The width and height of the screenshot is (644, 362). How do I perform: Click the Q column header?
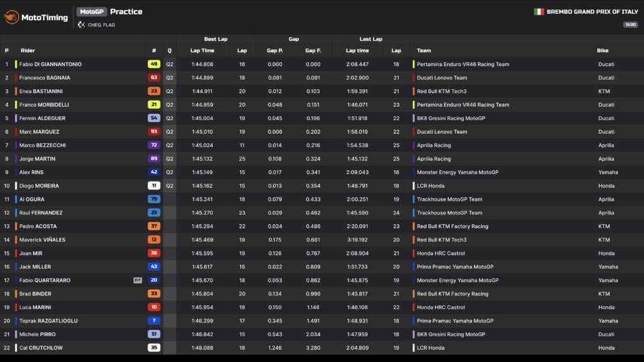pyautogui.click(x=170, y=50)
